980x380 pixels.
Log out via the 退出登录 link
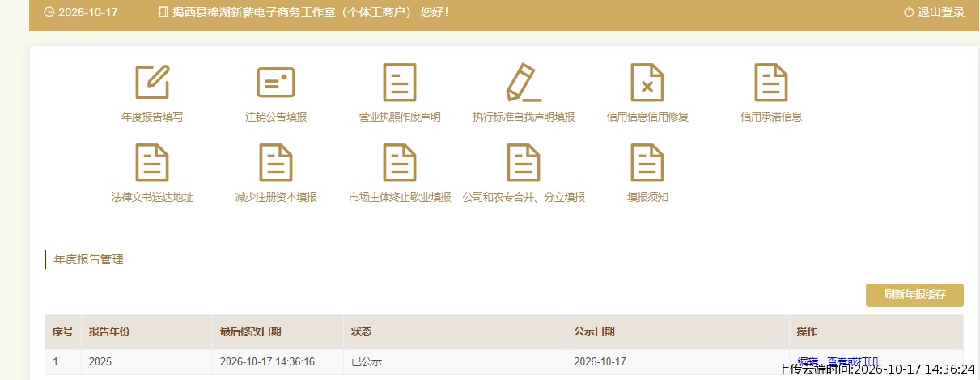[940, 12]
